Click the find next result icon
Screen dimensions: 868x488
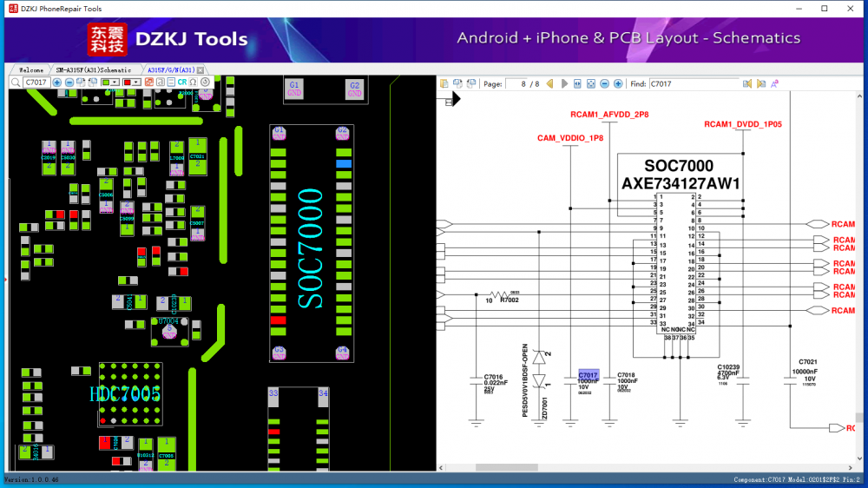point(761,83)
